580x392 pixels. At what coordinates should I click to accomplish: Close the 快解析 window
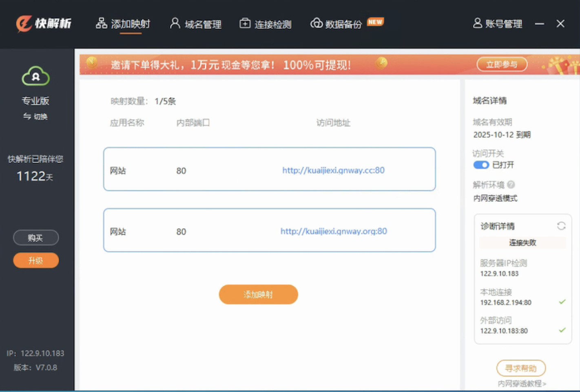pyautogui.click(x=560, y=24)
